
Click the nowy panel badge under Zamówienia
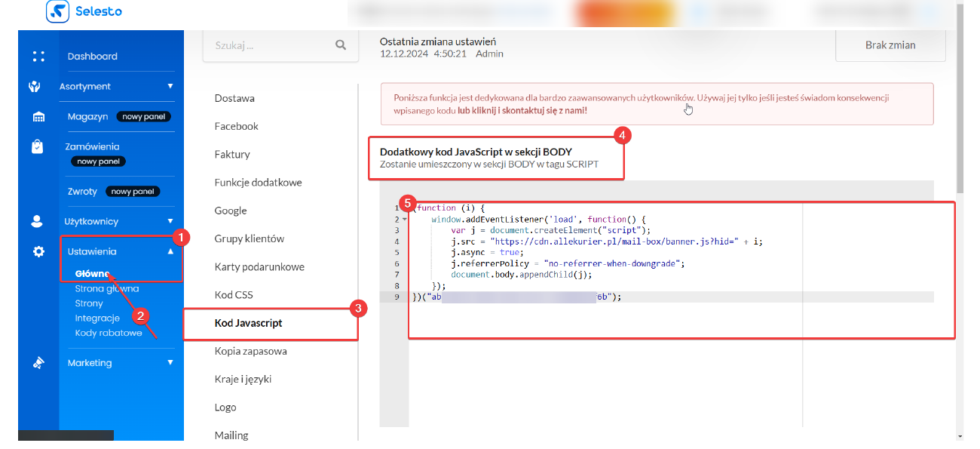coord(98,161)
